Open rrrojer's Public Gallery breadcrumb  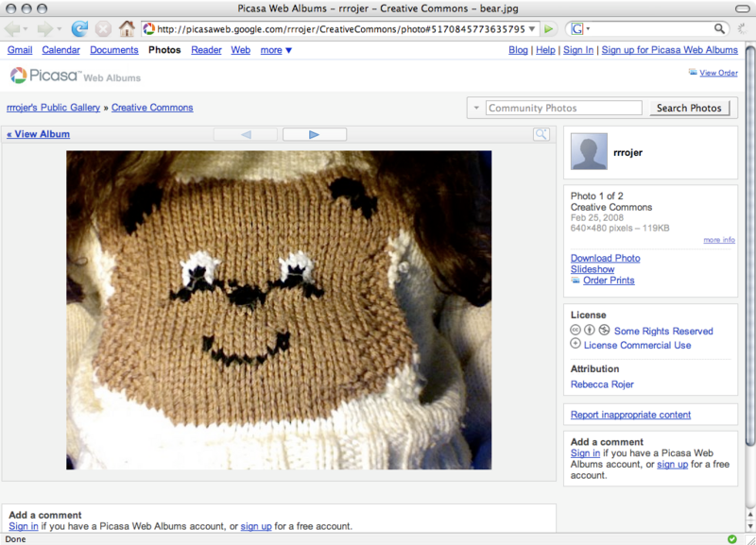54,108
